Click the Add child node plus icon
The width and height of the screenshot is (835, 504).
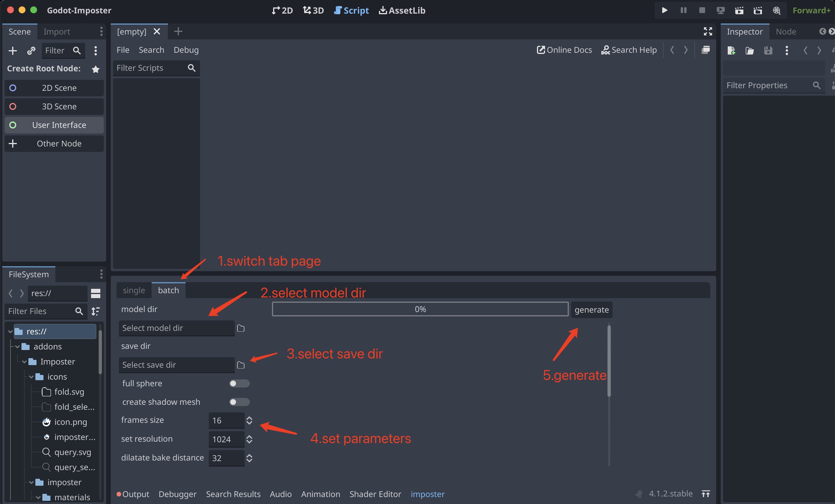pyautogui.click(x=12, y=50)
